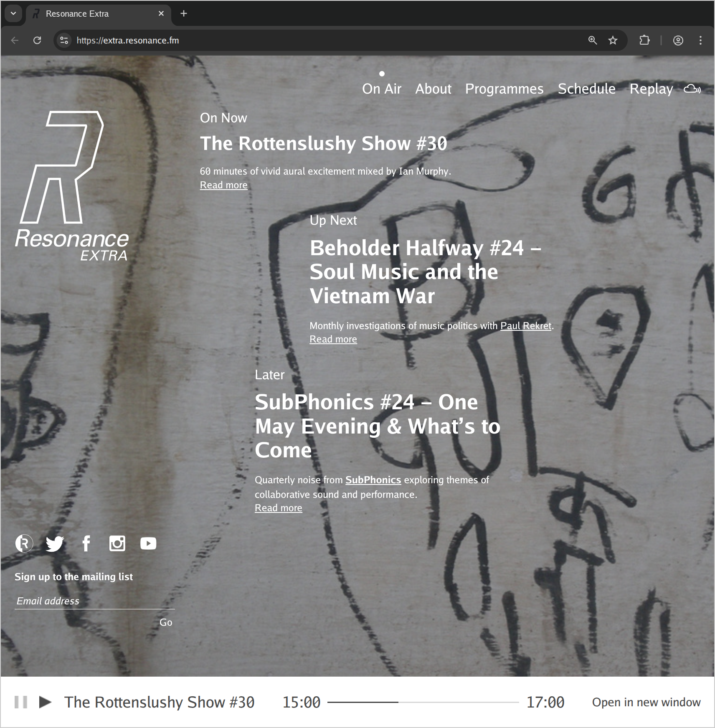Go to the Schedule page
The height and width of the screenshot is (728, 715).
(586, 89)
